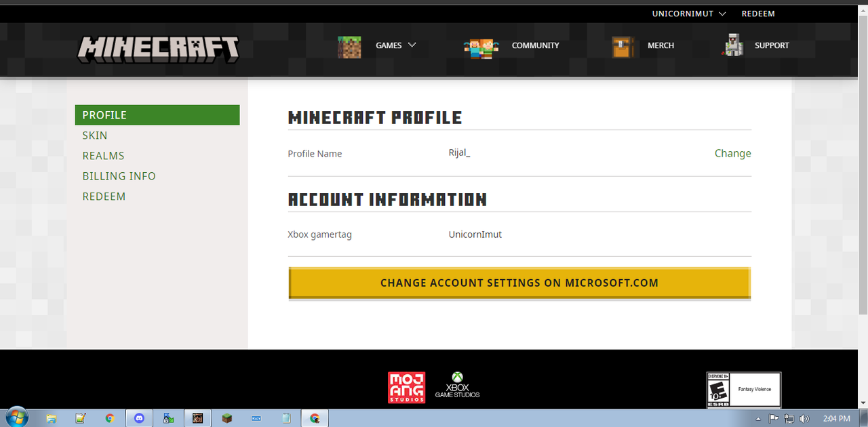Click Change next to Profile Name
Screen dimensions: 868x427
tap(732, 153)
